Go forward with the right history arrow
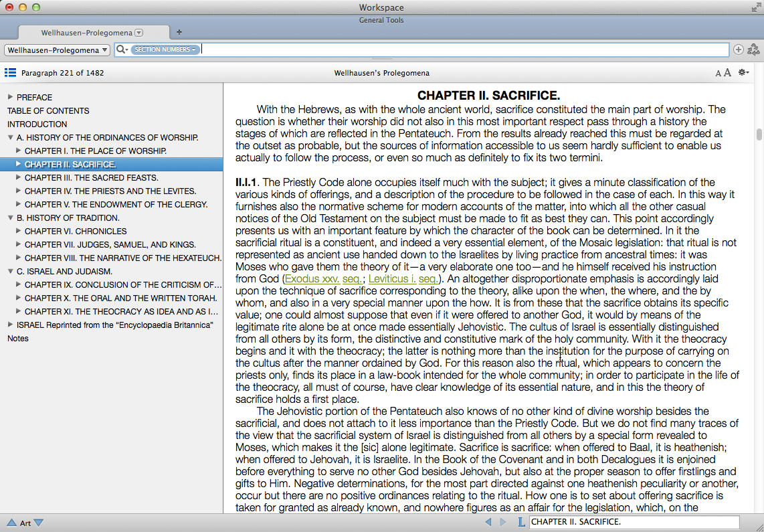This screenshot has width=764, height=532. 503,522
